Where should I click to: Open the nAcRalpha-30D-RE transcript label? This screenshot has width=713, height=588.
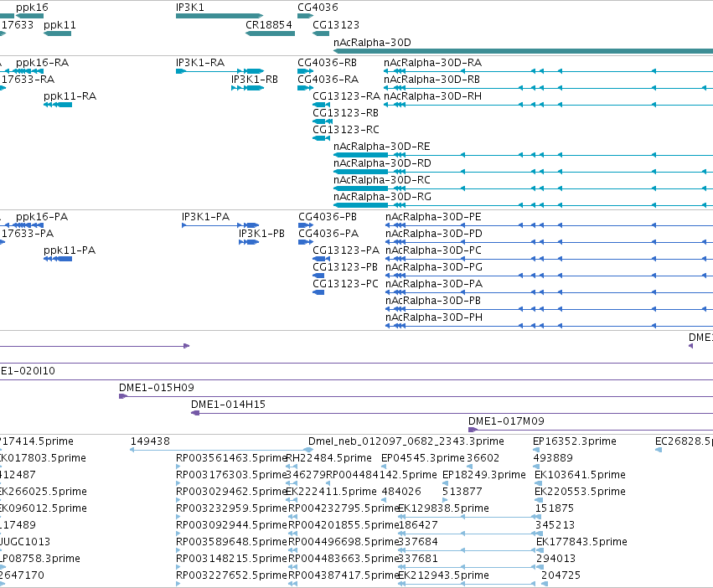click(381, 147)
